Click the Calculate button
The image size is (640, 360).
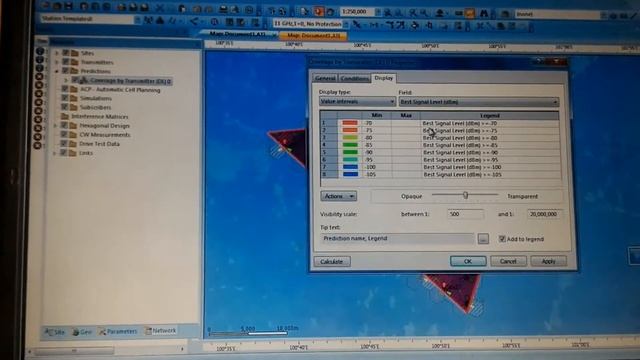332,261
